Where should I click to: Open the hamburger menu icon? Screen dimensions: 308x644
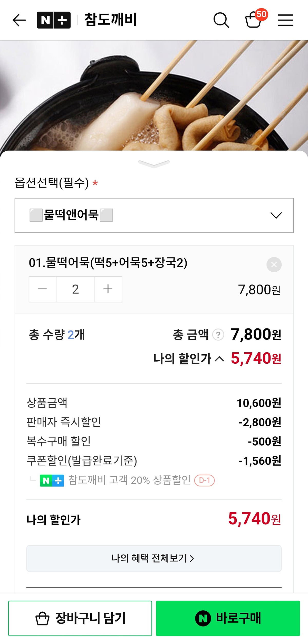point(285,20)
